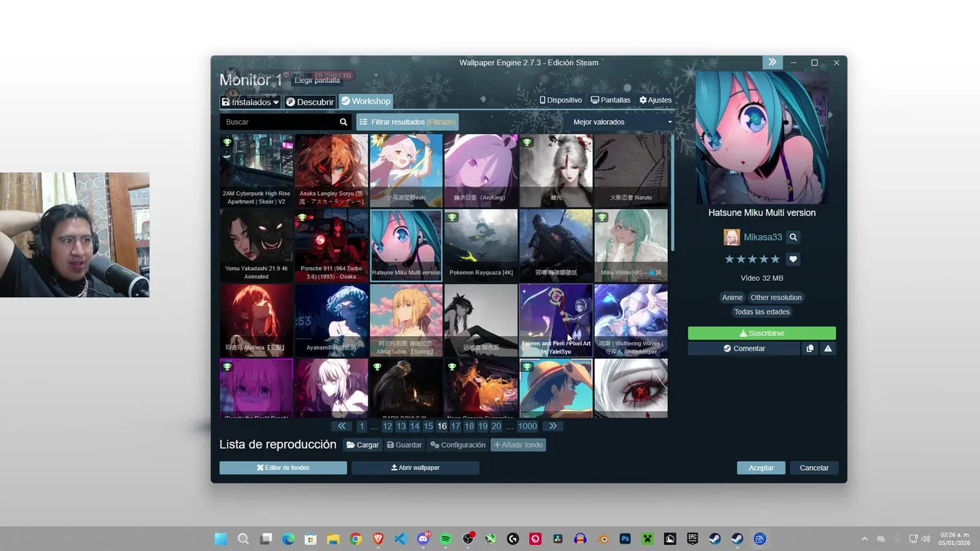Report wallpaper using warning triangle icon
Image resolution: width=980 pixels, height=551 pixels.
click(x=828, y=348)
